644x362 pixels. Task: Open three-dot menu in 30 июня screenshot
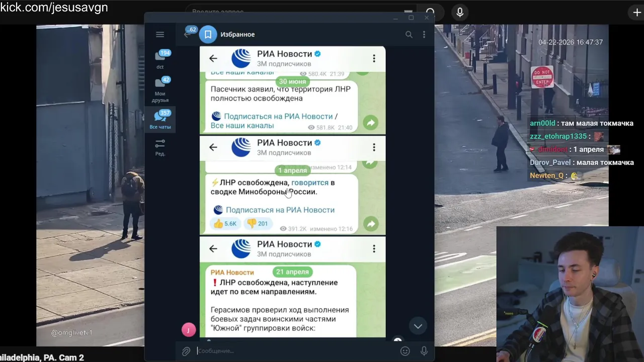pyautogui.click(x=374, y=59)
